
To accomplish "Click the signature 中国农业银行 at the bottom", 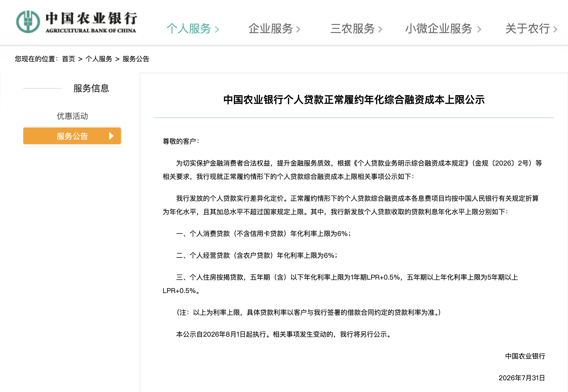I will coord(525,356).
